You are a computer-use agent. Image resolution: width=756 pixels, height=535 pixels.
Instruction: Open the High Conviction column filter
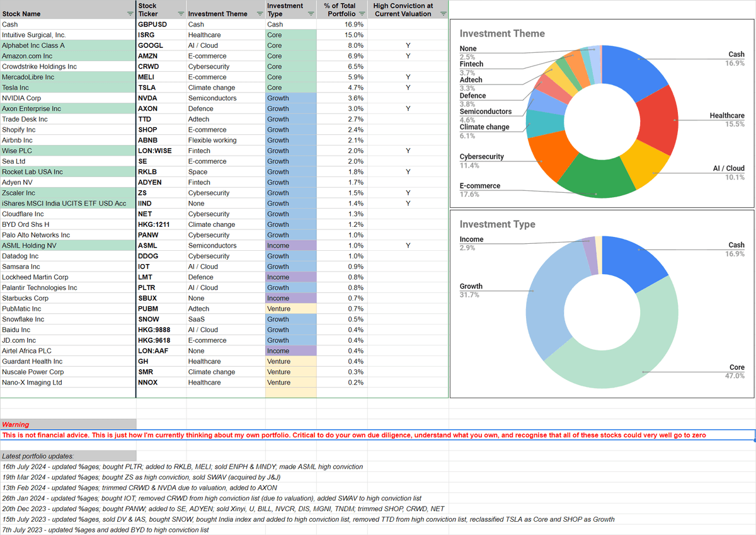pyautogui.click(x=444, y=14)
